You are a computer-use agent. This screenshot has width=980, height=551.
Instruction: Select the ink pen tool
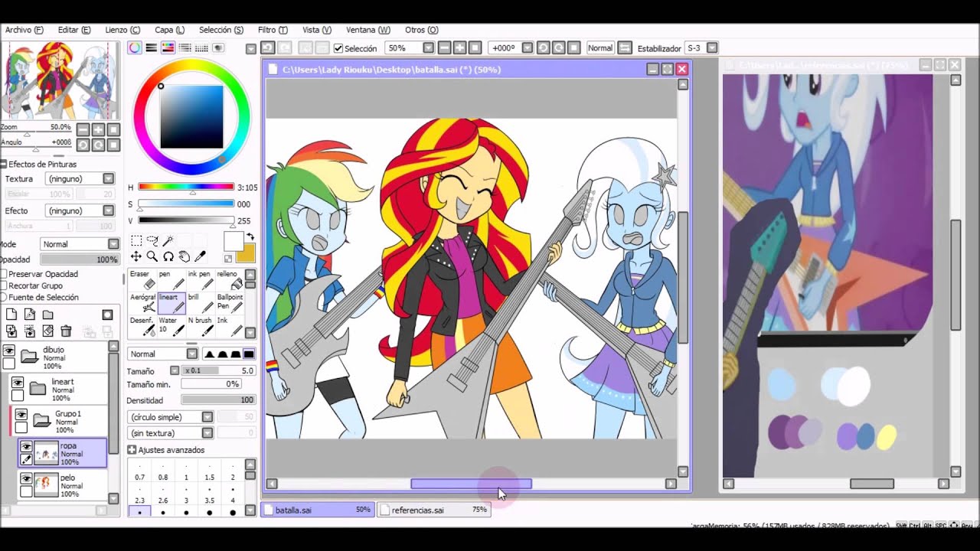point(201,279)
